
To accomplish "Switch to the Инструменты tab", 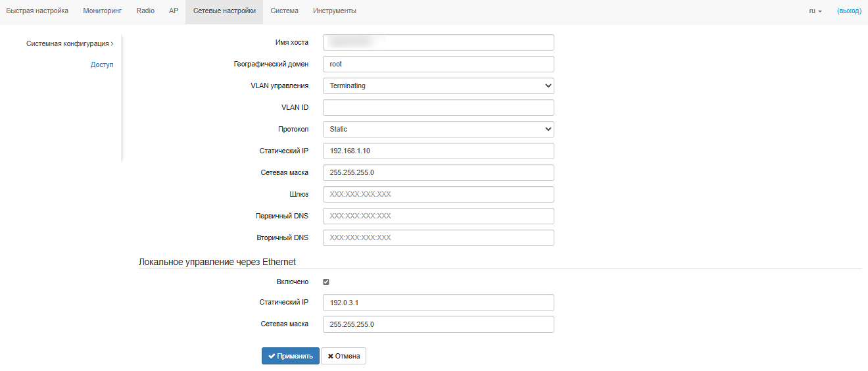I will click(x=335, y=11).
